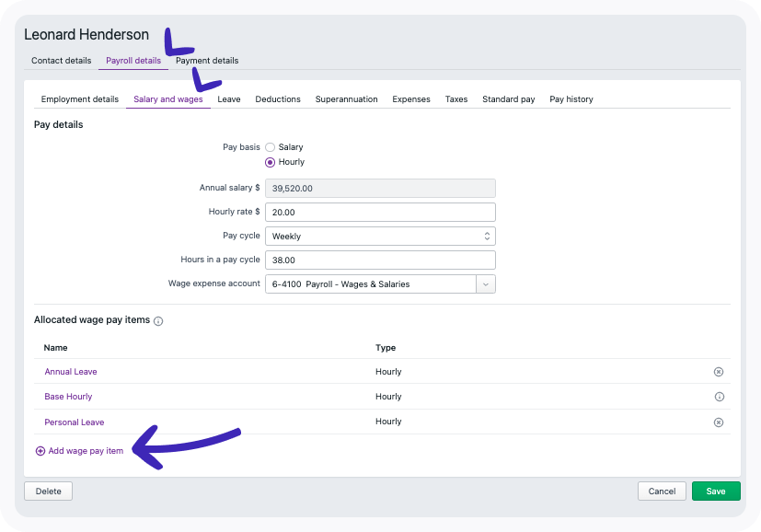Viewport: 761px width, 532px height.
Task: Click into the Hourly rate field
Action: pyautogui.click(x=380, y=213)
